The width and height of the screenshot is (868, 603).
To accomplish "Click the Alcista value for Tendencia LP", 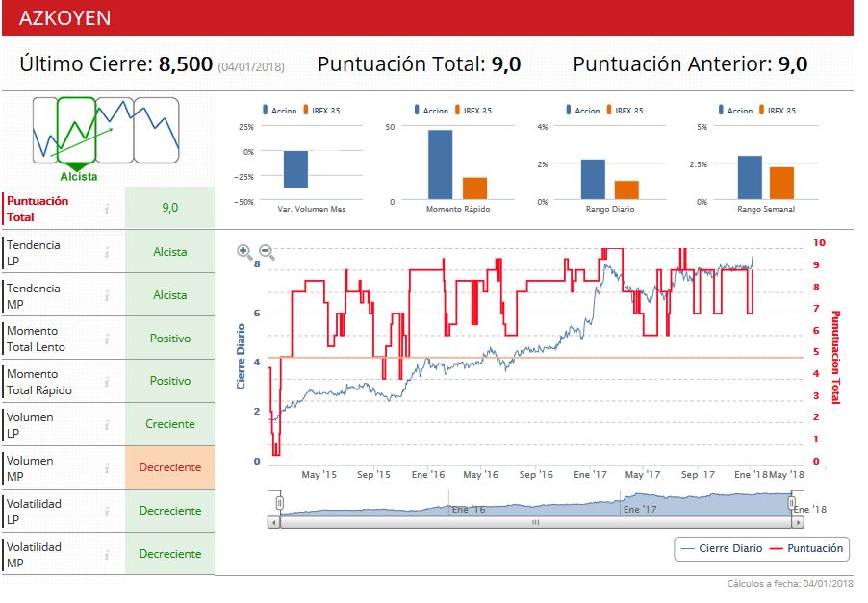I will (x=170, y=252).
